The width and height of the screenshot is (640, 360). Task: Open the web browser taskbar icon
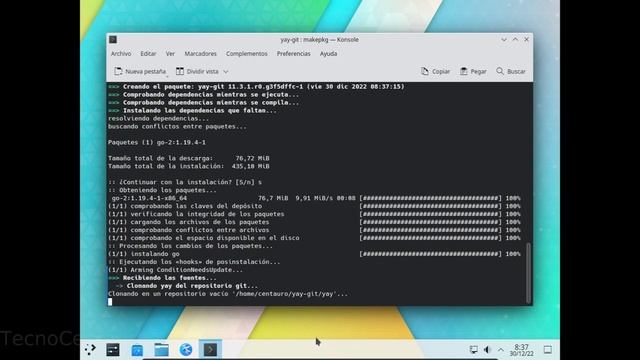[186, 349]
